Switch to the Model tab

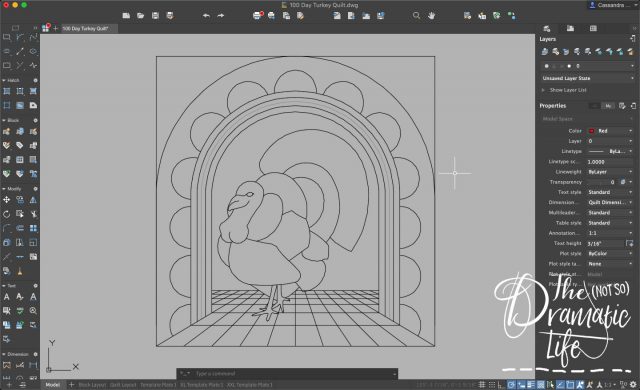pos(53,385)
